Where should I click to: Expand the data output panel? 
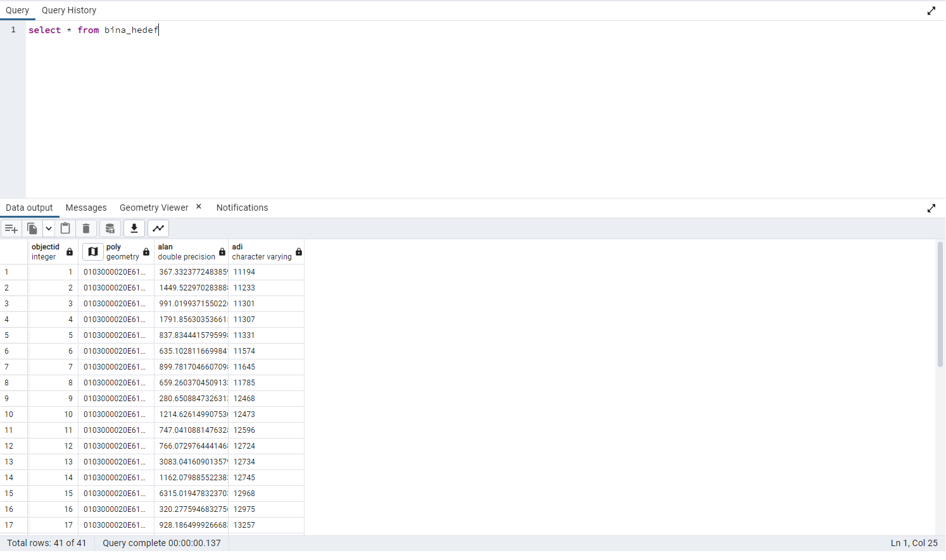(931, 208)
